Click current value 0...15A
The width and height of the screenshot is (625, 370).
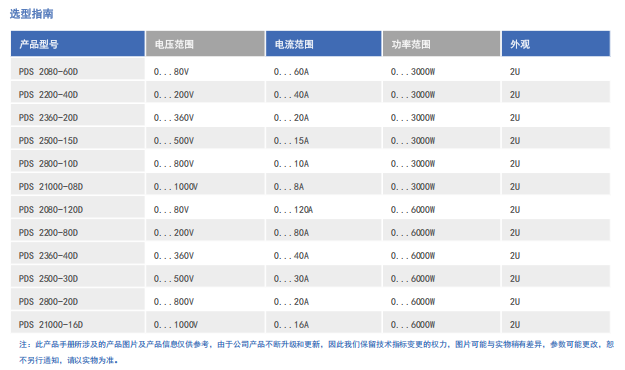291,141
